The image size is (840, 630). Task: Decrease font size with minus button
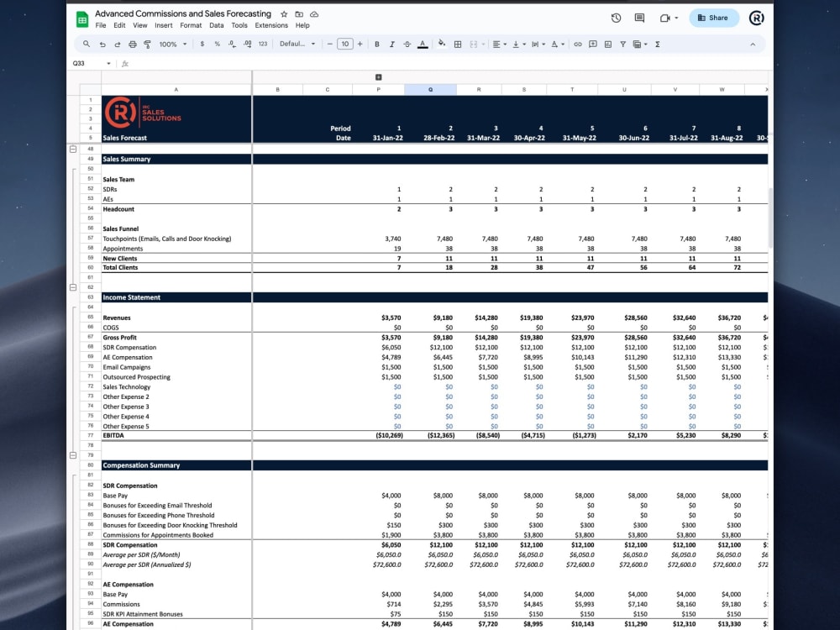pos(330,44)
